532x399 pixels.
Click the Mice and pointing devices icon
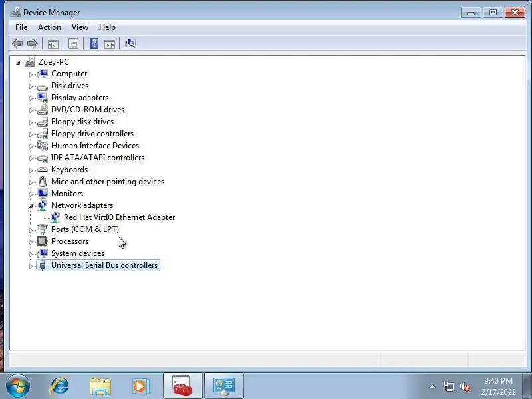[43, 182]
